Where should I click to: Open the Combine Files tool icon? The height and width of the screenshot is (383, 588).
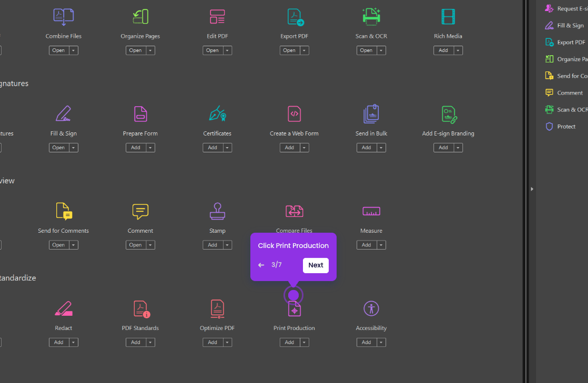(63, 17)
